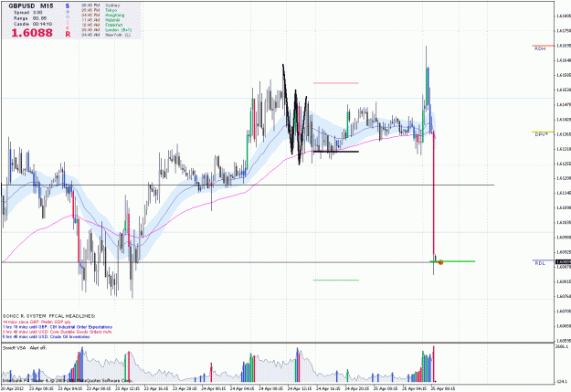This screenshot has width=571, height=392.
Task: Select the Spread 3.00 readout
Action: pos(28,13)
